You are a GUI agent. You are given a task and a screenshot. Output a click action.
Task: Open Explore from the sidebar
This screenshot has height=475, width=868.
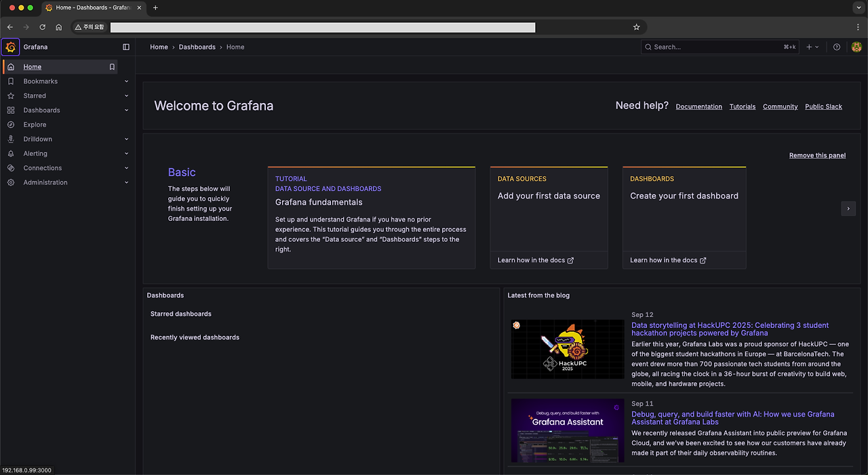[35, 125]
